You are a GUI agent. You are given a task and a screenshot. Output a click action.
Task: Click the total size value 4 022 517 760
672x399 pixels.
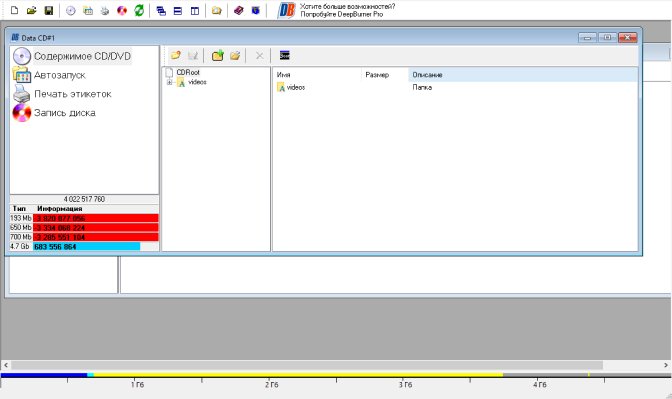(x=84, y=199)
